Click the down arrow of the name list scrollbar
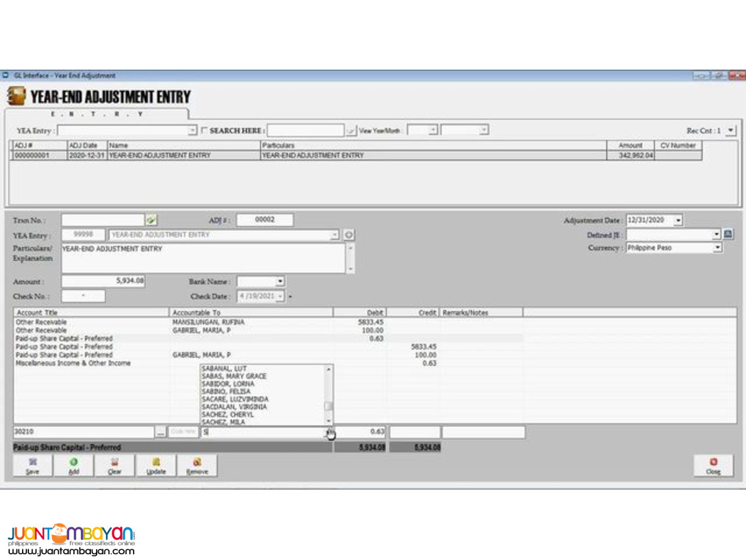The width and height of the screenshot is (746, 560). pos(328,421)
